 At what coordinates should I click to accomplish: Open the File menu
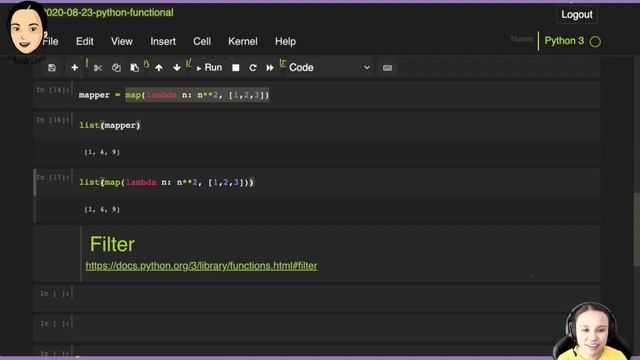click(50, 41)
